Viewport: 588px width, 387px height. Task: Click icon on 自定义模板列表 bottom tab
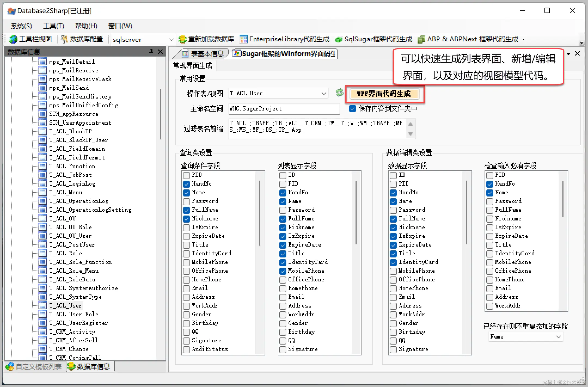pos(10,366)
